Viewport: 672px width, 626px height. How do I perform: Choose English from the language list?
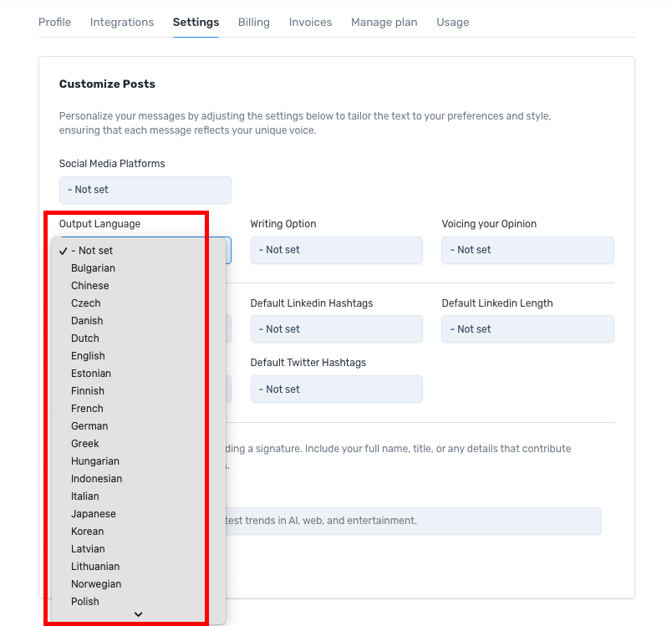point(88,356)
